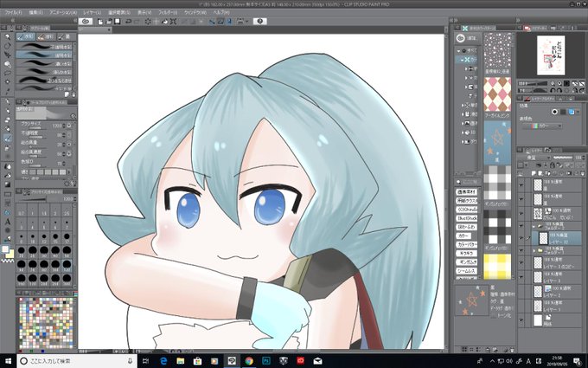Click the ブラシサイズ slider

(39, 128)
